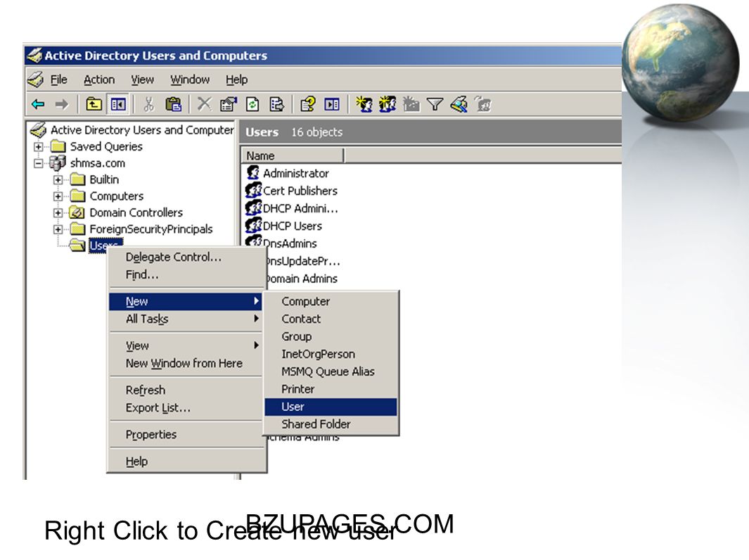Click the Export List toolbar icon
The height and width of the screenshot is (560, 749).
(277, 103)
